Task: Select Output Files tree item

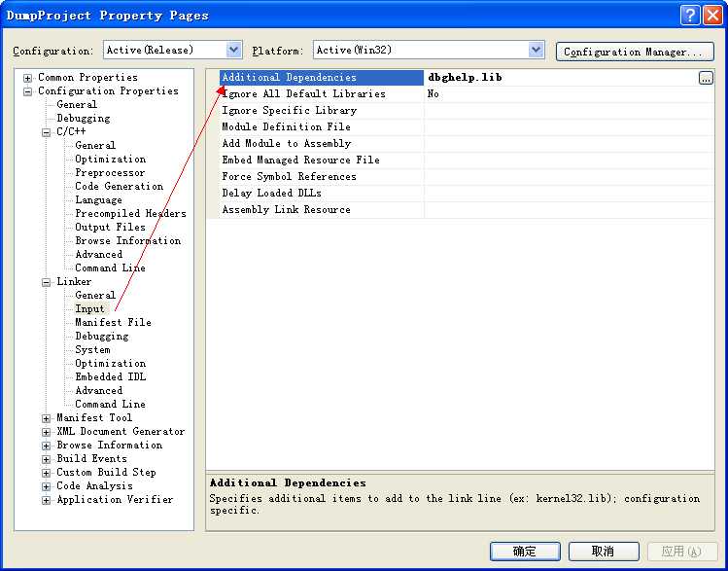Action: 111,228
